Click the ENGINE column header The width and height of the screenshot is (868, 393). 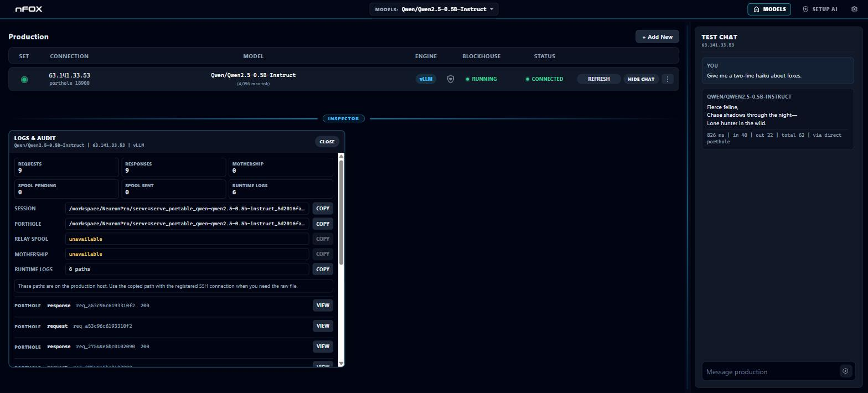point(426,56)
